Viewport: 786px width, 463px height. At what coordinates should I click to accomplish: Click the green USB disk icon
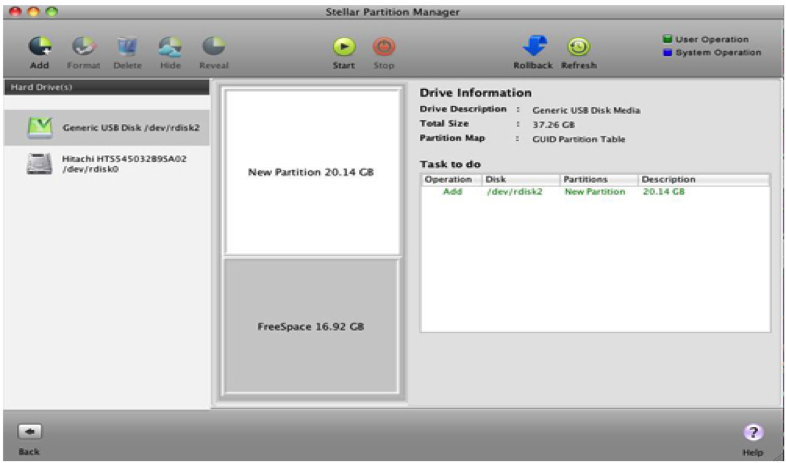pyautogui.click(x=40, y=128)
